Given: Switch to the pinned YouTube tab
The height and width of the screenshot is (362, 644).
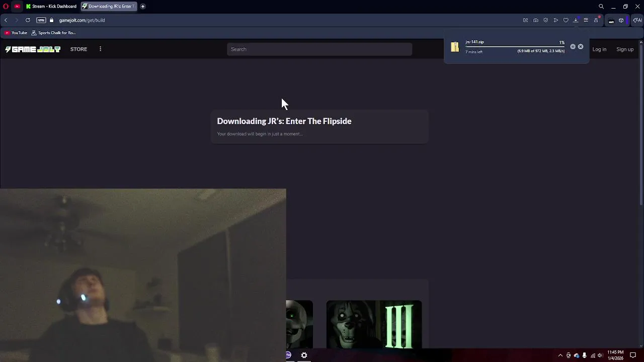Looking at the screenshot, I should click(17, 7).
